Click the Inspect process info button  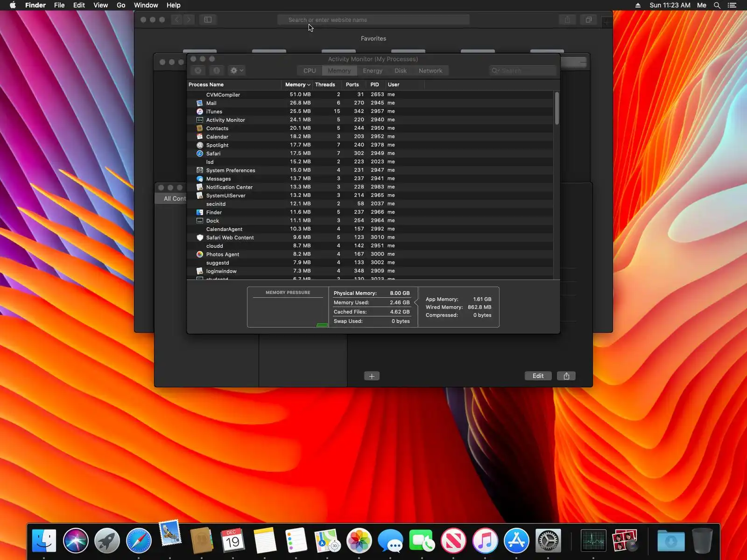point(216,70)
